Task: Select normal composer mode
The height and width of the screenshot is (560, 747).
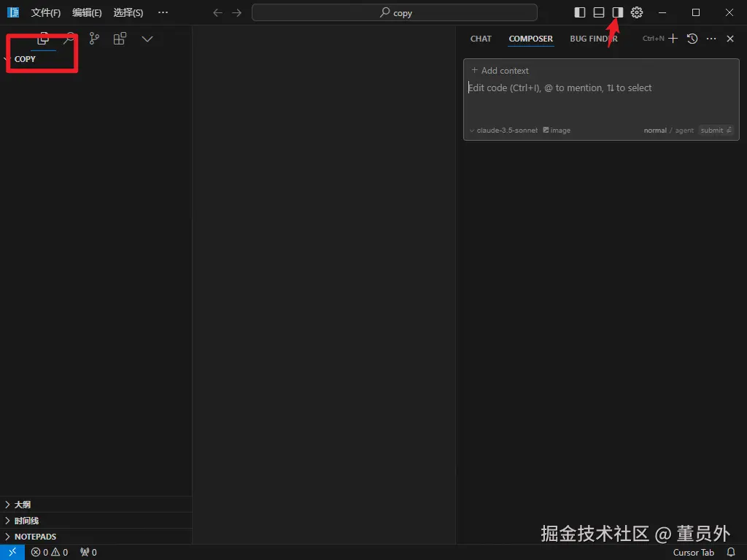Action: (x=655, y=131)
